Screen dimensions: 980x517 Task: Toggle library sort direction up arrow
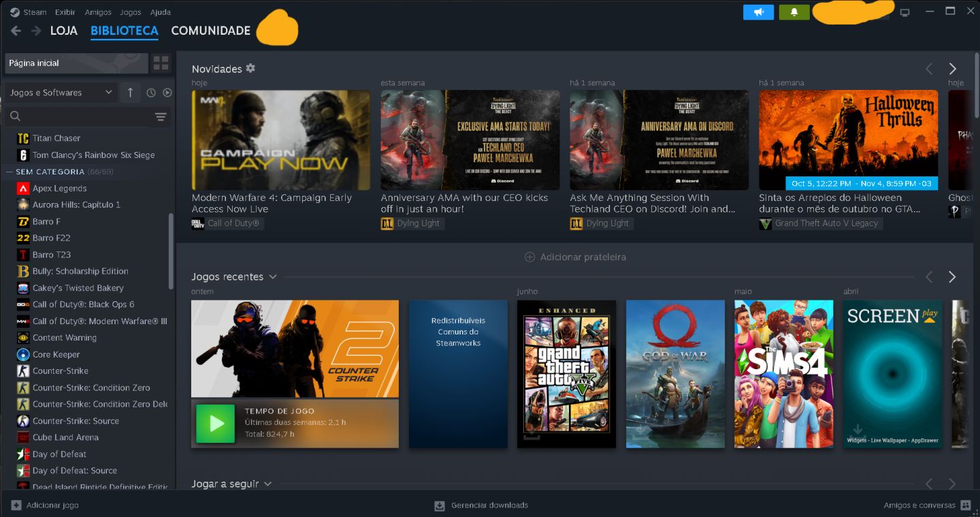pos(131,93)
